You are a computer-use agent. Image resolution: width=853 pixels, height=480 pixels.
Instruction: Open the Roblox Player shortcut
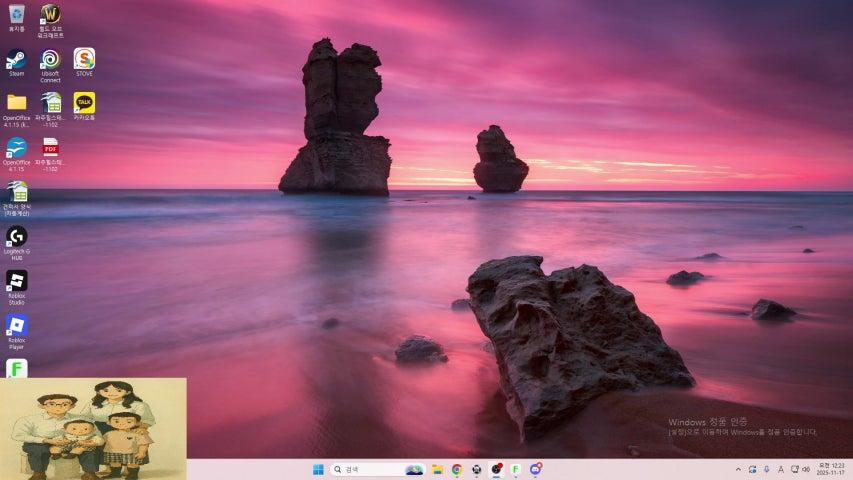[16, 325]
